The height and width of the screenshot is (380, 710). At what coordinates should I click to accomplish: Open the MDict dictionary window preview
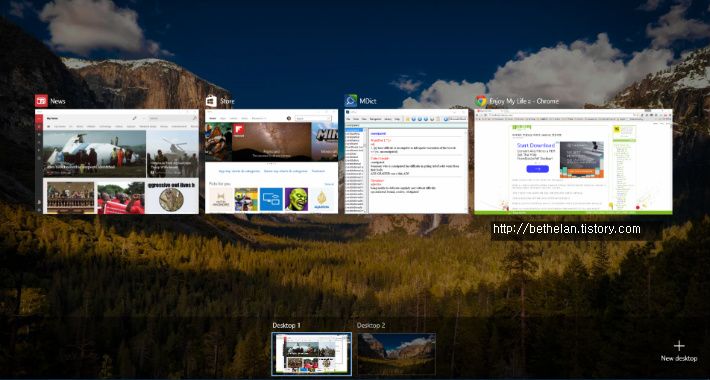click(x=406, y=161)
